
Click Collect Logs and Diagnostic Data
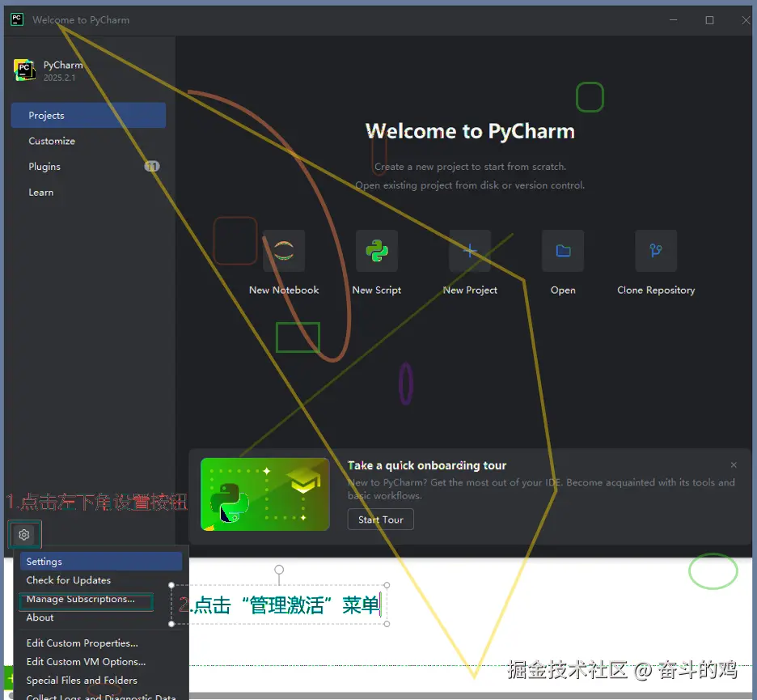(101, 696)
